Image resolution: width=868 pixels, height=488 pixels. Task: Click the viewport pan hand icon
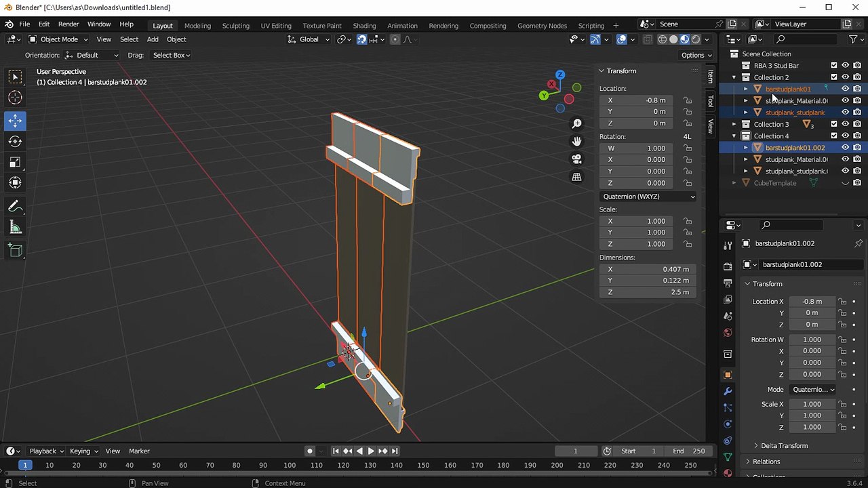[x=576, y=141]
